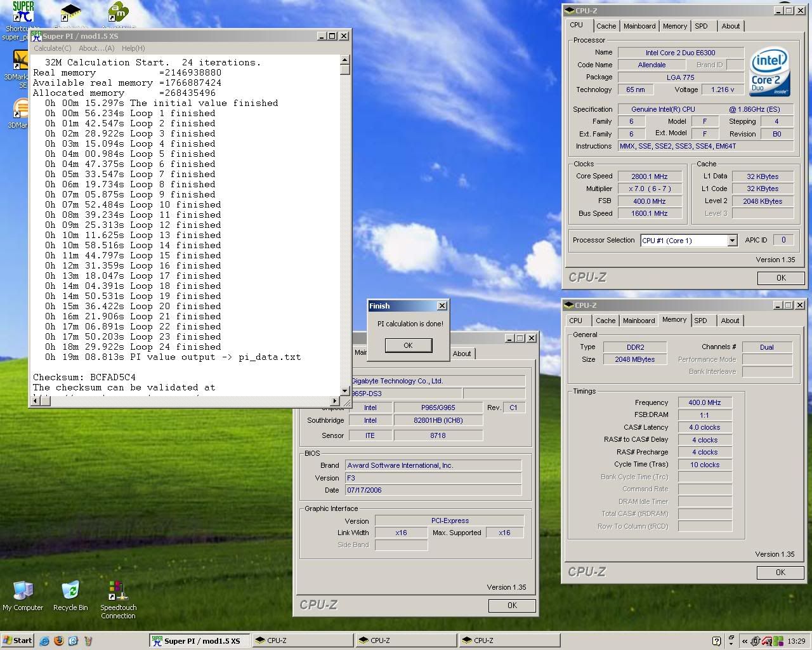Click the help question mark tray icon
The height and width of the screenshot is (650, 812).
pos(716,641)
